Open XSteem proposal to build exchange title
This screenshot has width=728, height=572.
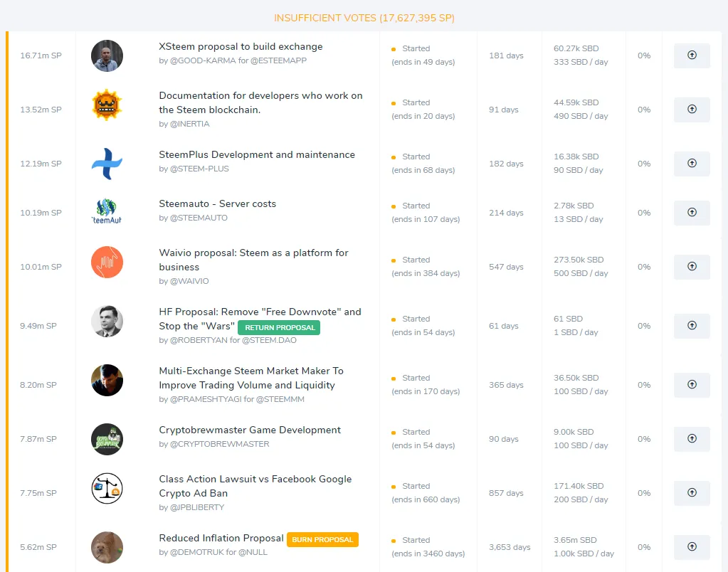(241, 46)
